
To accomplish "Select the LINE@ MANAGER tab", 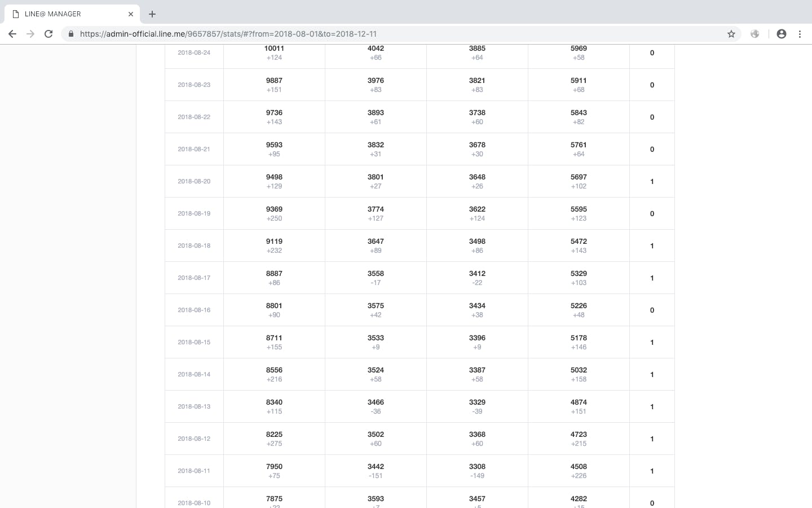I will pyautogui.click(x=68, y=14).
